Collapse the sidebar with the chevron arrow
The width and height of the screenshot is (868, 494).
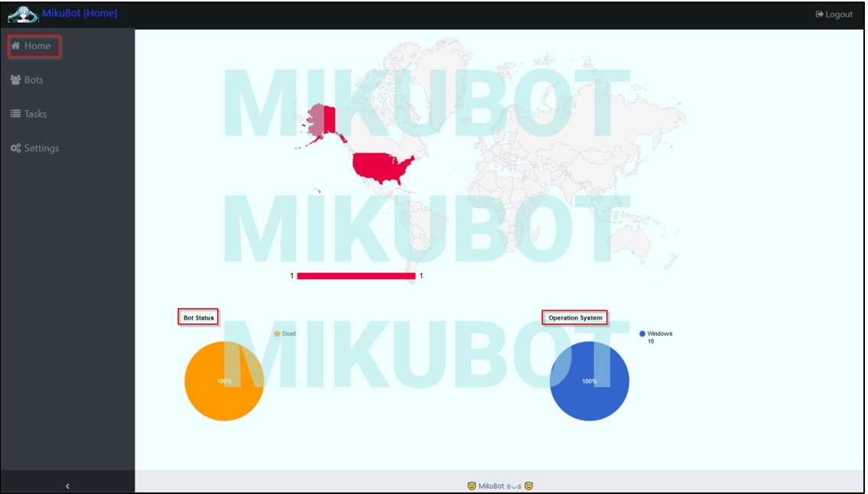pyautogui.click(x=66, y=484)
